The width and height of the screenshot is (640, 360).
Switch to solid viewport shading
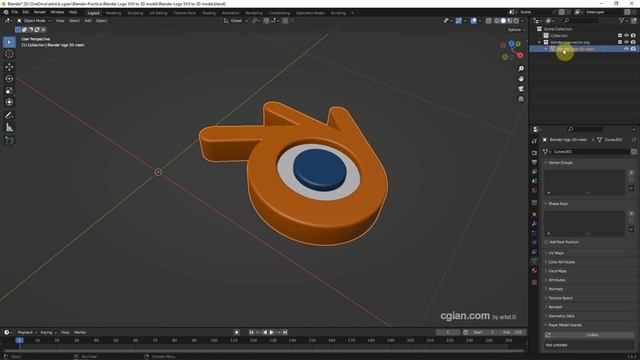[x=503, y=21]
